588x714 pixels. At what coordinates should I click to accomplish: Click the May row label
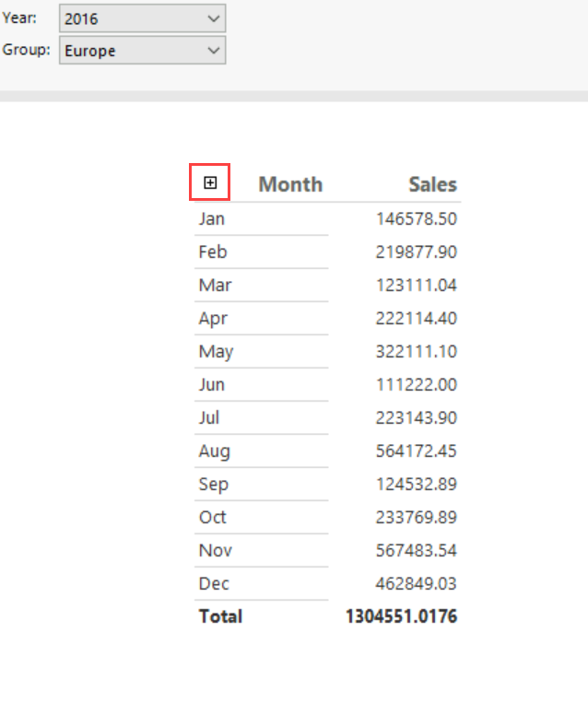(x=216, y=352)
